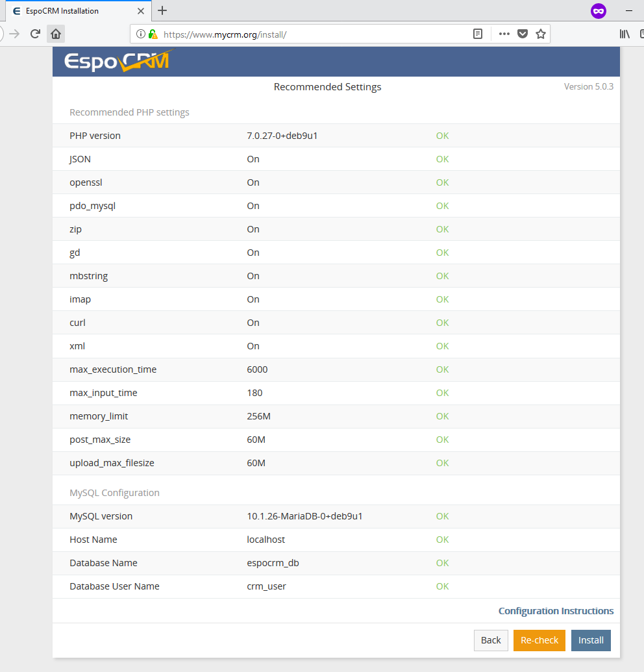Click the PHP version value 7.0.27-0+deb9u1
This screenshot has height=672, width=644.
(282, 136)
